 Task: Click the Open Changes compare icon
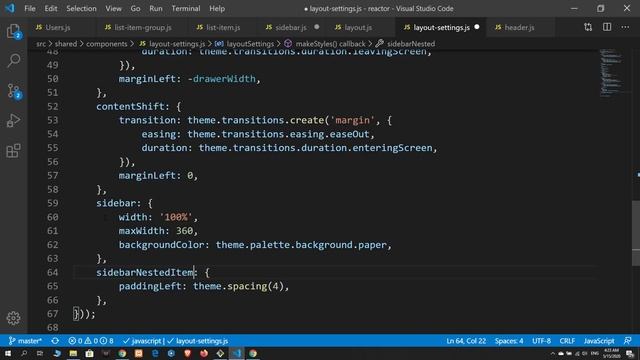(588, 27)
